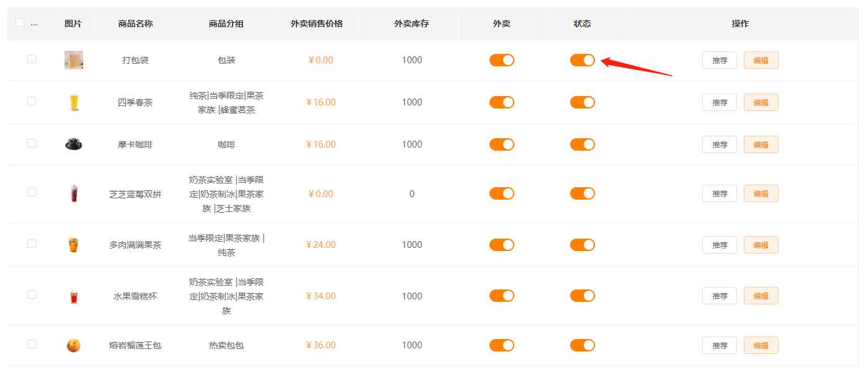This screenshot has width=868, height=375.
Task: Click 编辑 button for 打包袋
Action: point(761,60)
